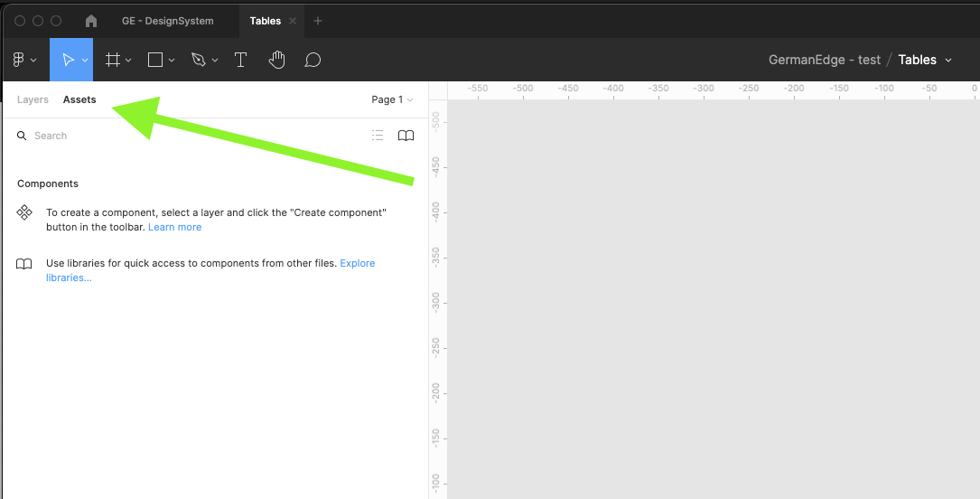Image resolution: width=980 pixels, height=499 pixels.
Task: Expand the Tables file name menu
Action: (x=948, y=61)
